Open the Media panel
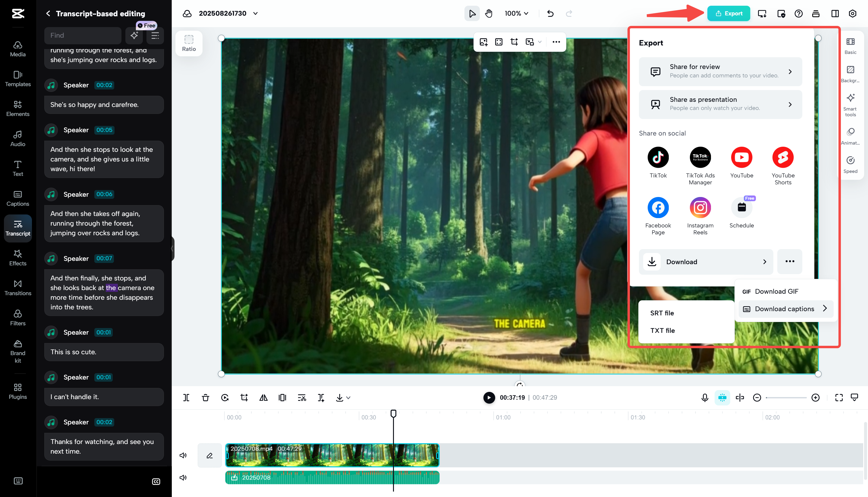This screenshot has width=868, height=497. click(18, 49)
